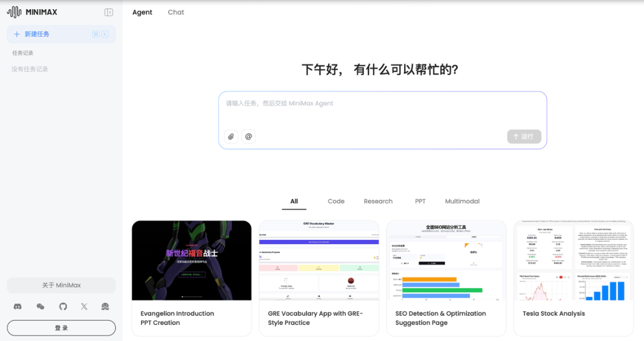Click the MiniMax logo at the top left
This screenshot has width=644, height=341.
[31, 11]
